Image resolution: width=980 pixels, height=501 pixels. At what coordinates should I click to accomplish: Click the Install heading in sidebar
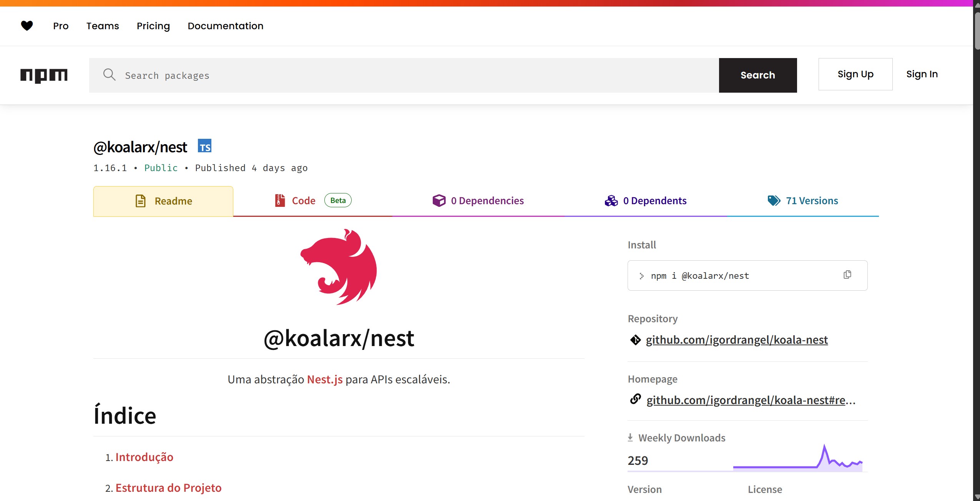click(641, 245)
